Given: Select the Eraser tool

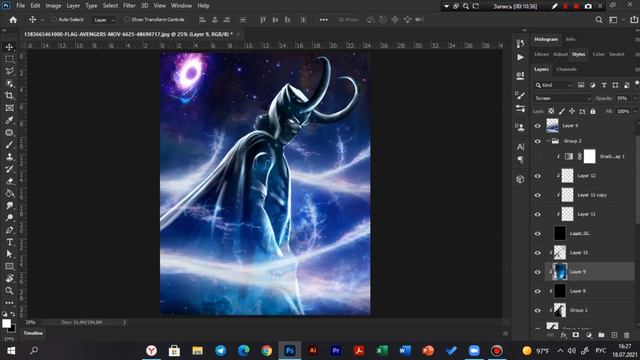Looking at the screenshot, I should point(9,181).
